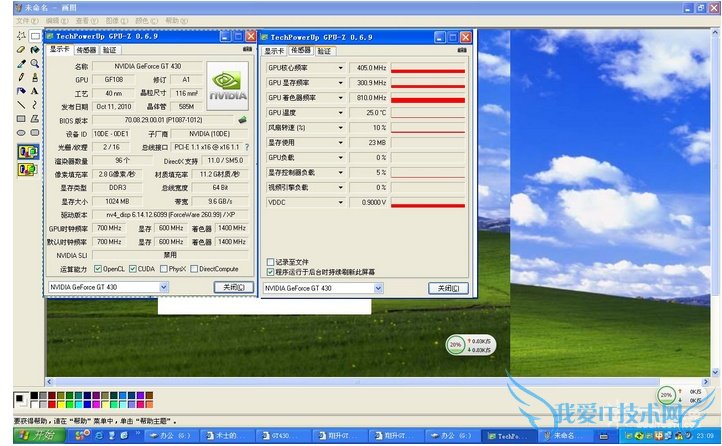Open the 颜色 menu in Paint
Viewport: 722px width, 446px height.
(x=146, y=21)
